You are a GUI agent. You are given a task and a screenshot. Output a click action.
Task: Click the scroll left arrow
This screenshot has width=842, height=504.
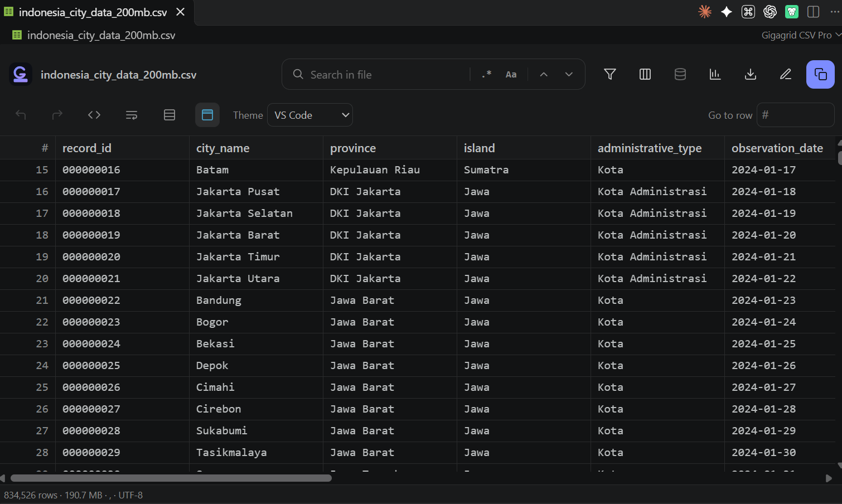[x=3, y=478]
